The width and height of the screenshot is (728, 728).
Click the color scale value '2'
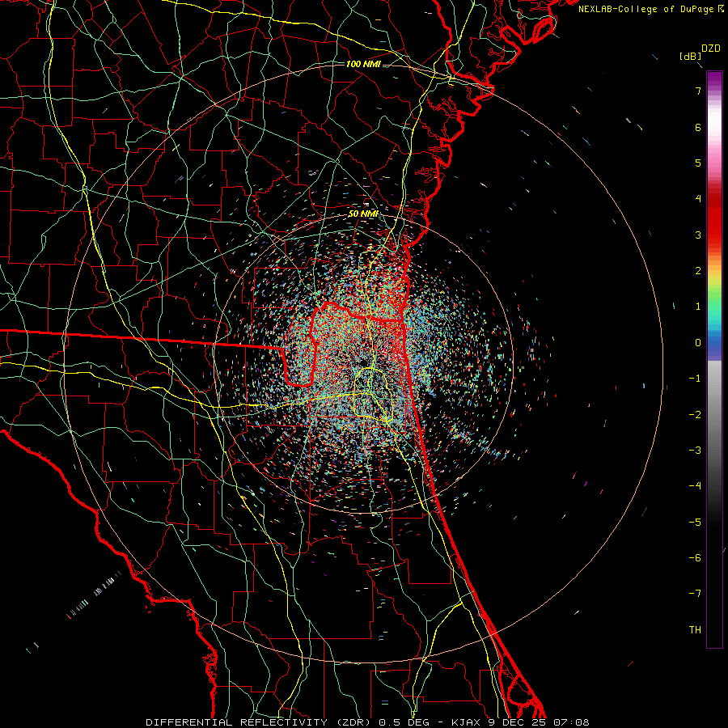[698, 271]
